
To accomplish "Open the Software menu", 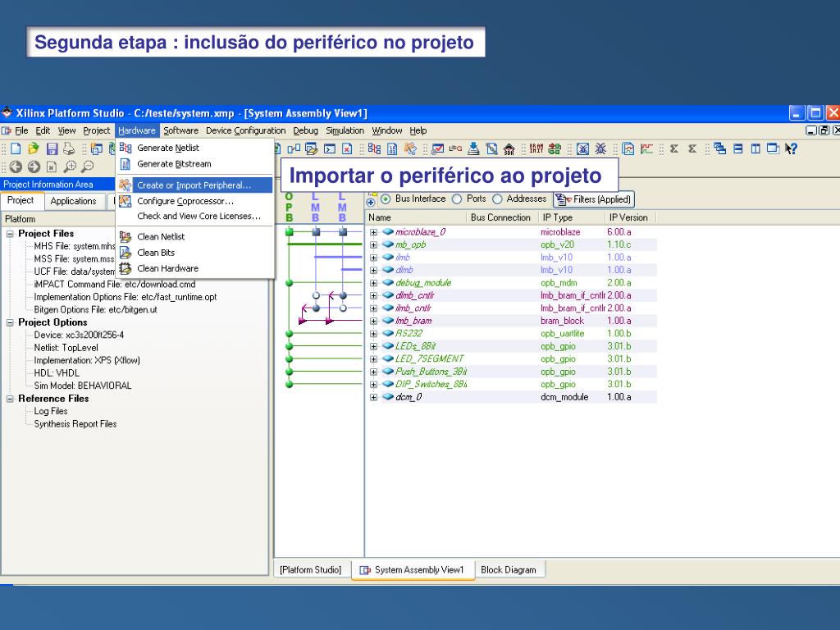I will 180,130.
